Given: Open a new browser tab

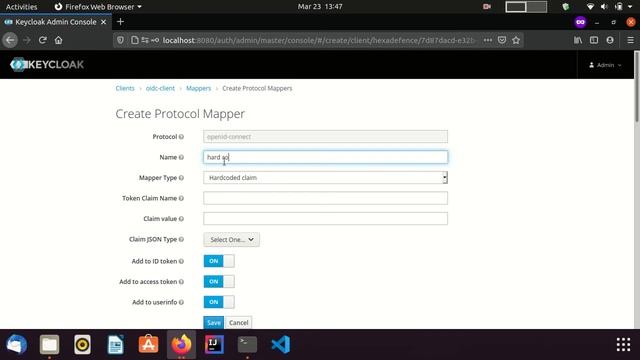Looking at the screenshot, I should pyautogui.click(x=120, y=22).
